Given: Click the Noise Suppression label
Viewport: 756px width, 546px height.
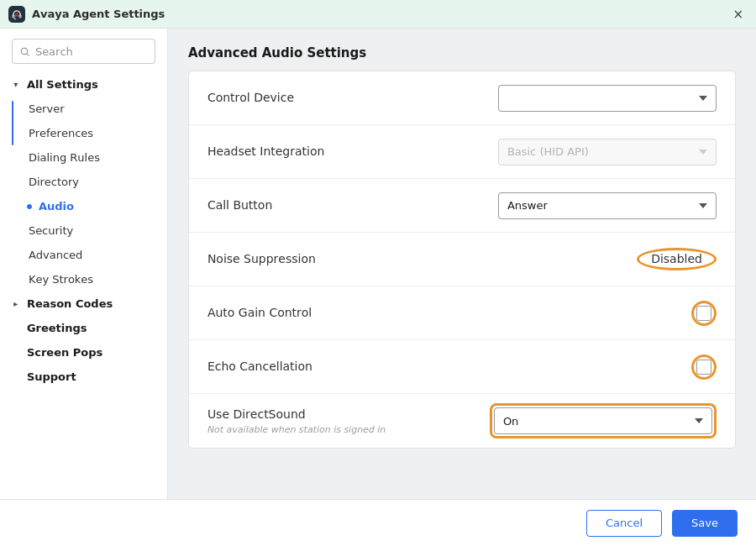Looking at the screenshot, I should pos(261,259).
